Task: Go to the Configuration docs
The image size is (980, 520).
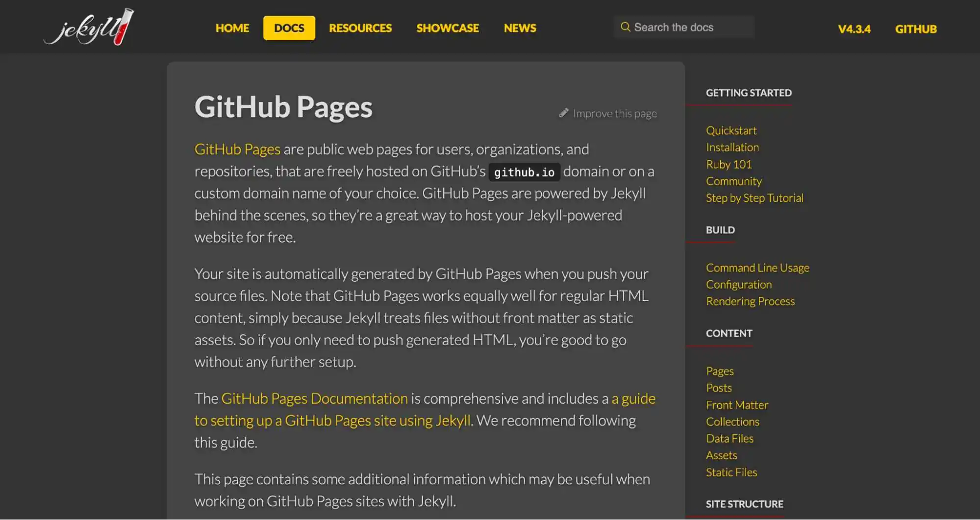Action: [739, 284]
